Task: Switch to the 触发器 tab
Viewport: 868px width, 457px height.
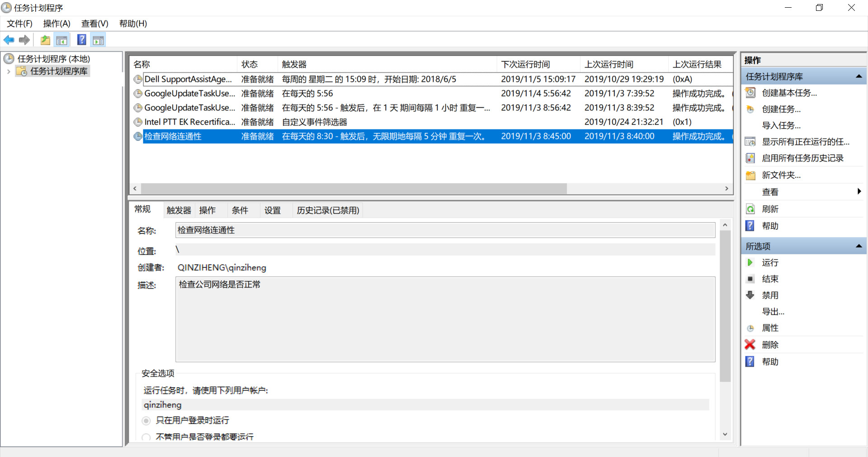Action: (x=179, y=210)
